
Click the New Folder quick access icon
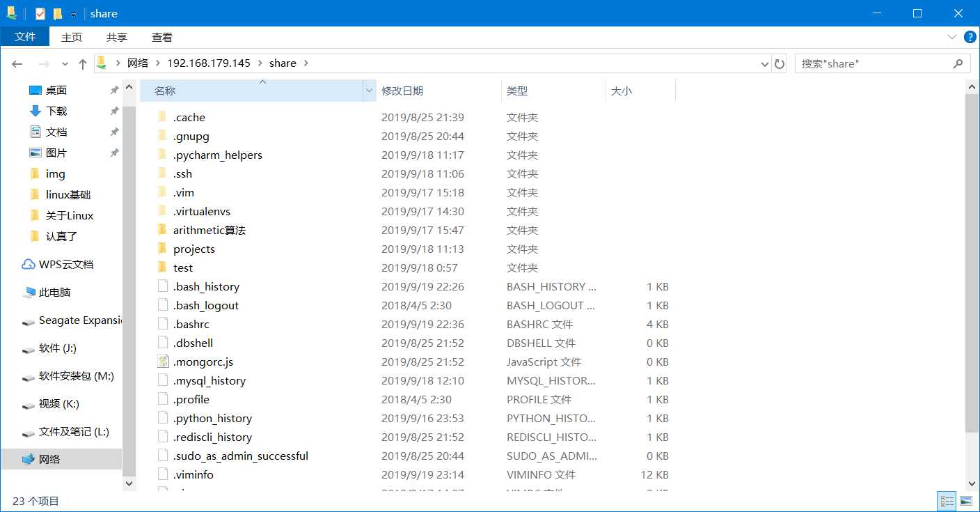[58, 13]
